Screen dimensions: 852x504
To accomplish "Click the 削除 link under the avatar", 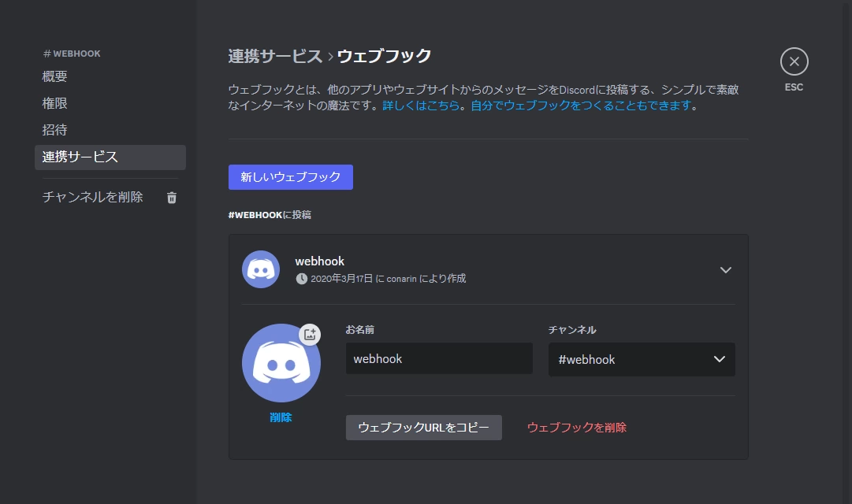I will 281,417.
